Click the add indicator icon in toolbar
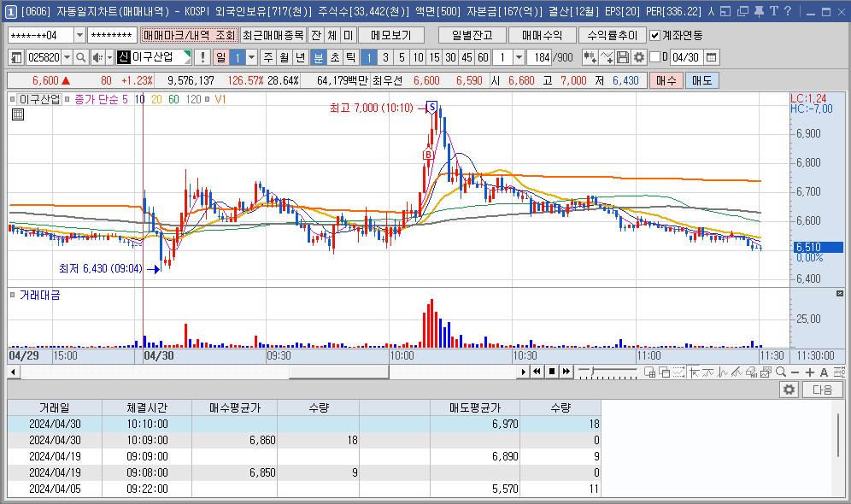851x504 pixels. pyautogui.click(x=590, y=57)
